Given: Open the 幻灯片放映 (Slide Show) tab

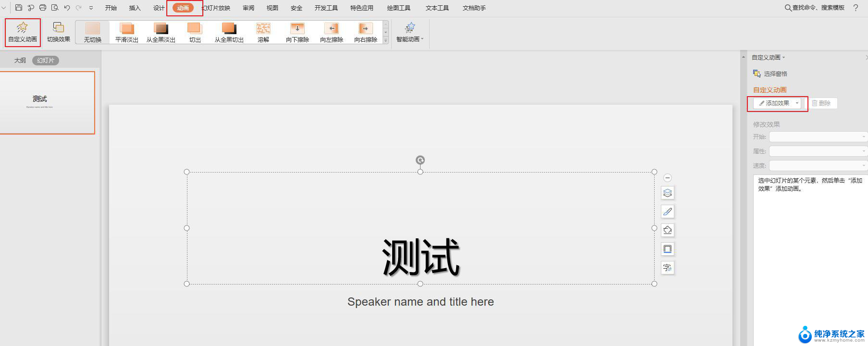Looking at the screenshot, I should click(x=216, y=8).
